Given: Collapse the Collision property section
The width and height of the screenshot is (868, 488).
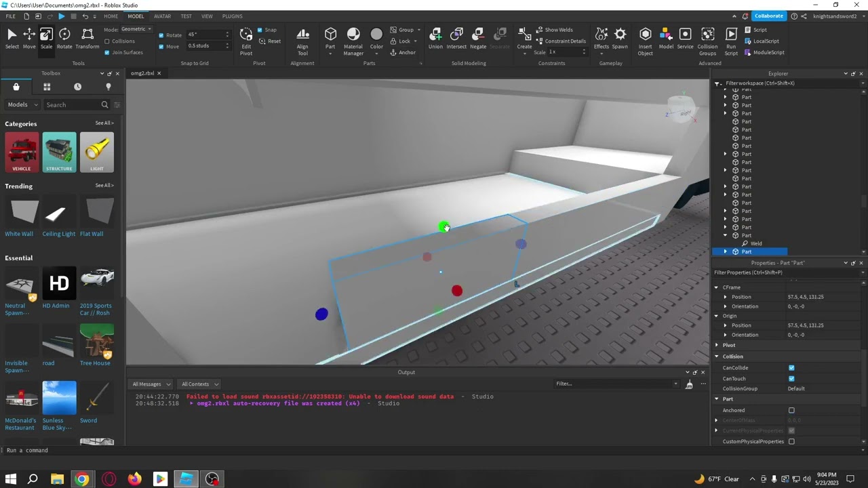Looking at the screenshot, I should click(717, 357).
